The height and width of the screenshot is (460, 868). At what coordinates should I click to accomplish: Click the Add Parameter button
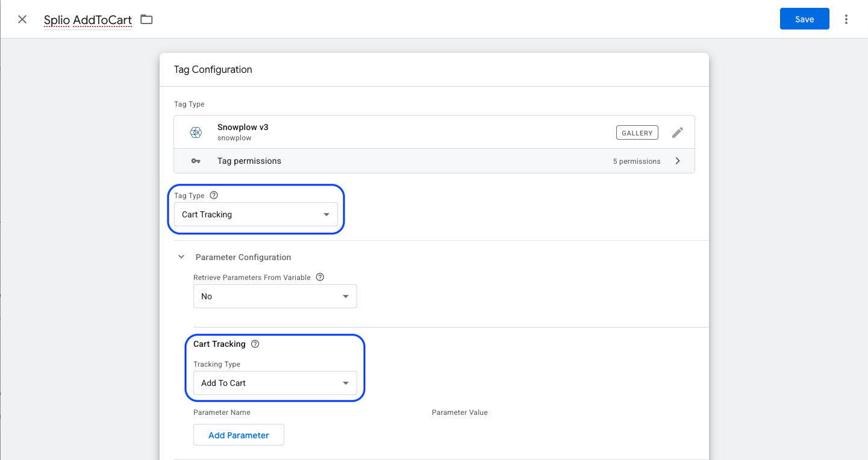pos(239,435)
